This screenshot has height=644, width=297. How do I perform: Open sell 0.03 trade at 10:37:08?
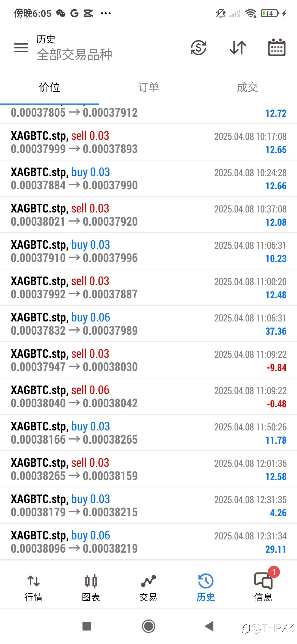(x=148, y=215)
